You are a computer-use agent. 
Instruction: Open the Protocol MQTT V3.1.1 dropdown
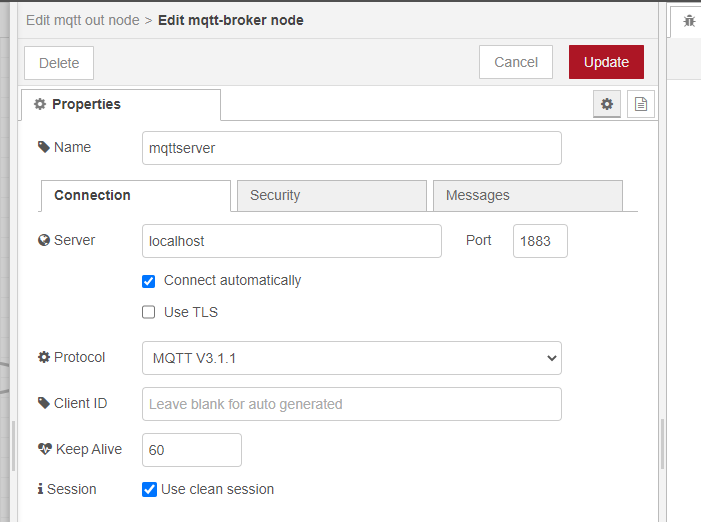click(351, 357)
